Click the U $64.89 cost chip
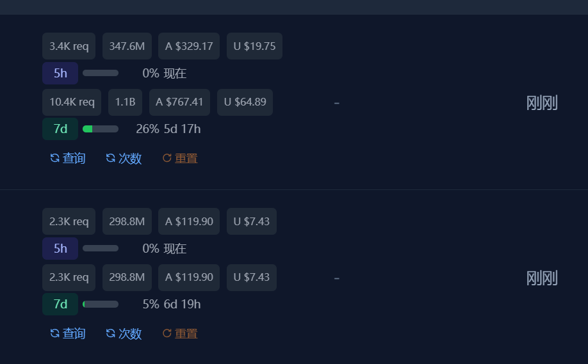The width and height of the screenshot is (588, 364). 245,102
